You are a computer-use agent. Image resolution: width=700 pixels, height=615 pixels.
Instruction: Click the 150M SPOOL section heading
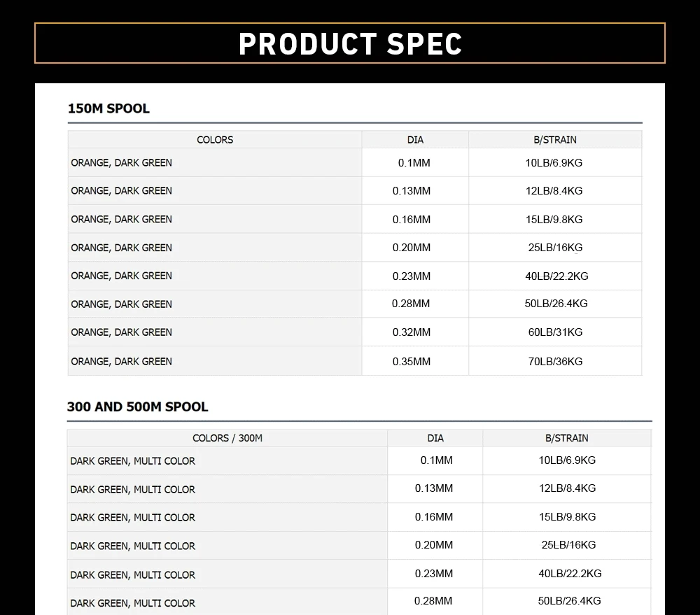coord(108,108)
